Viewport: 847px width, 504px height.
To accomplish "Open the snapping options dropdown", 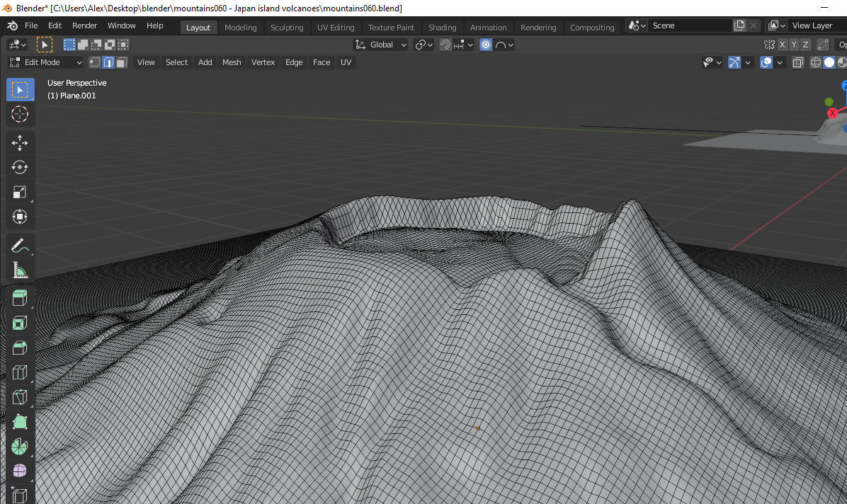I will click(x=463, y=45).
